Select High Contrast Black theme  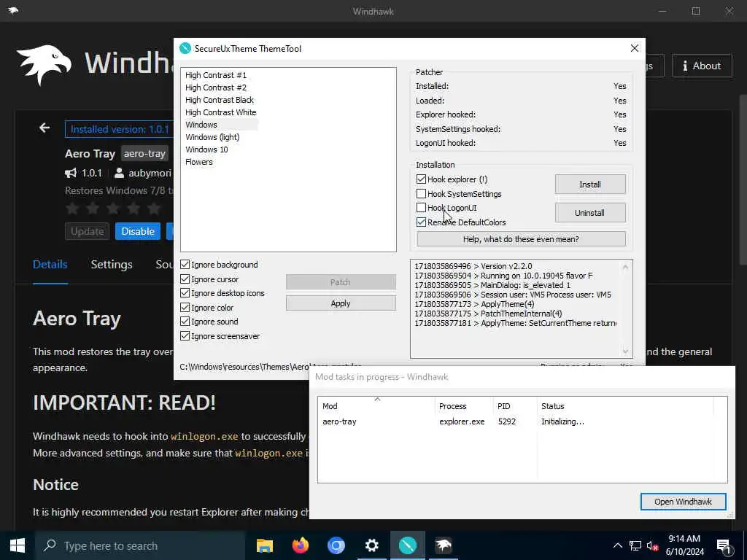click(220, 100)
